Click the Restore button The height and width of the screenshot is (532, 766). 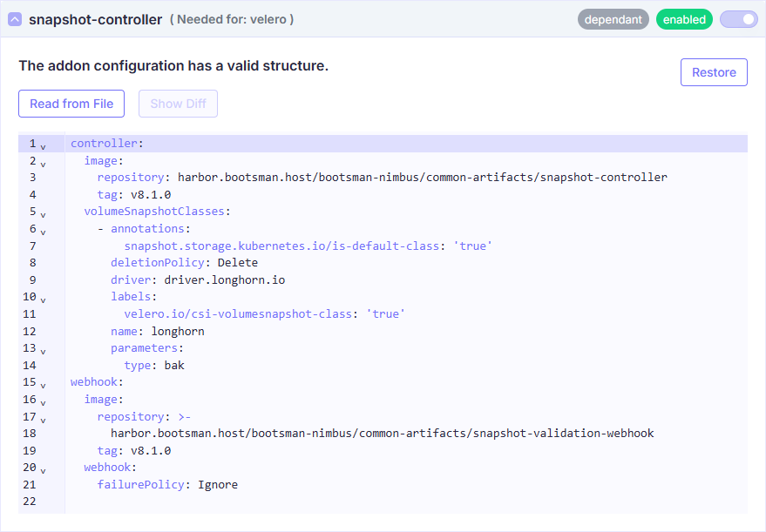(714, 72)
